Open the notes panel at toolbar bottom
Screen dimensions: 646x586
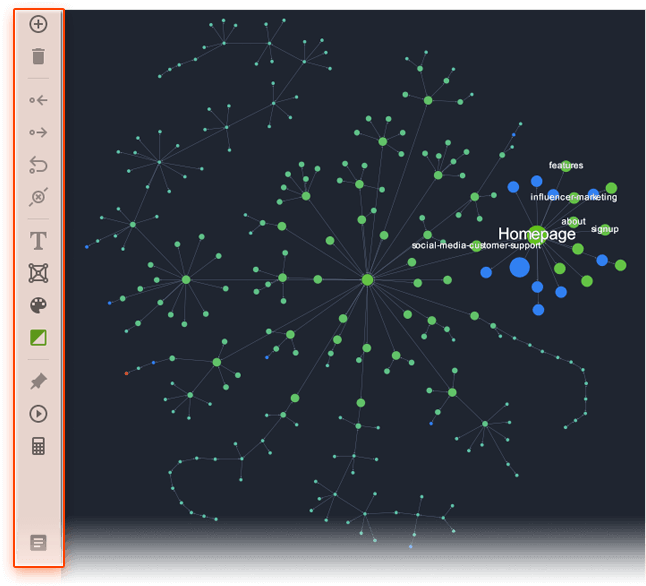click(x=39, y=543)
